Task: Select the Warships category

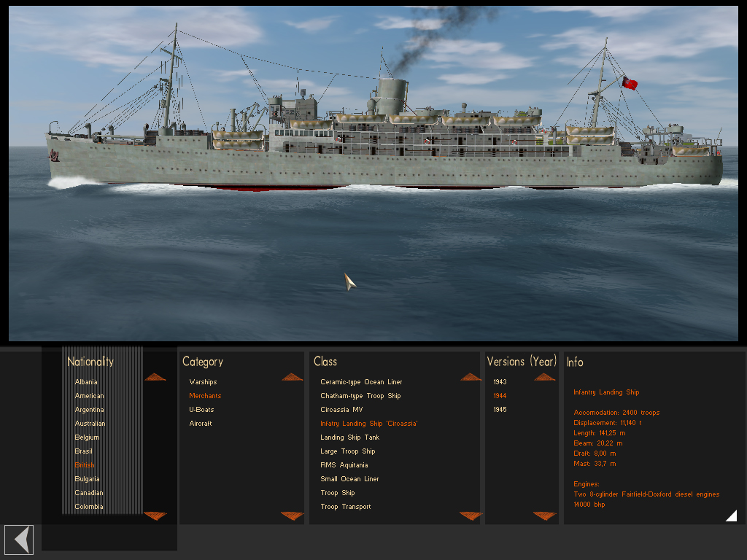Action: (x=203, y=382)
